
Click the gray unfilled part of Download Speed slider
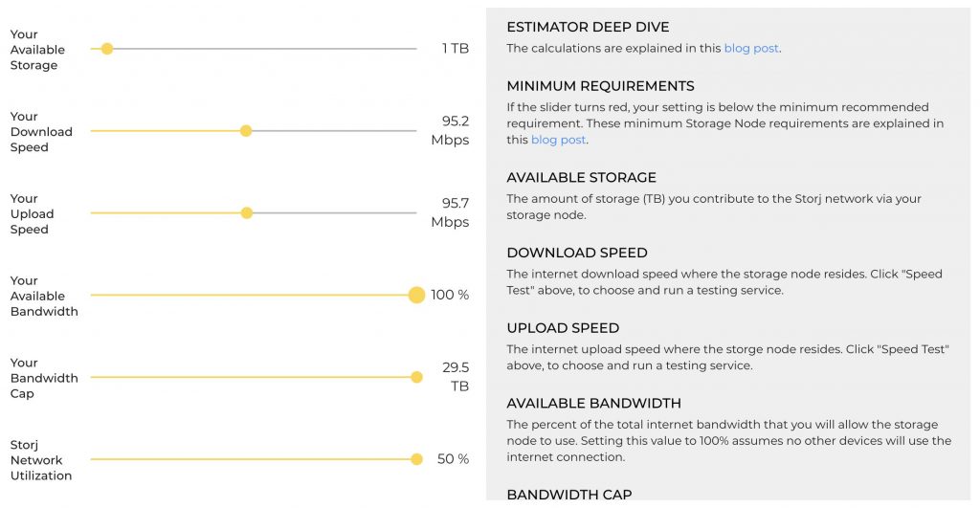335,131
